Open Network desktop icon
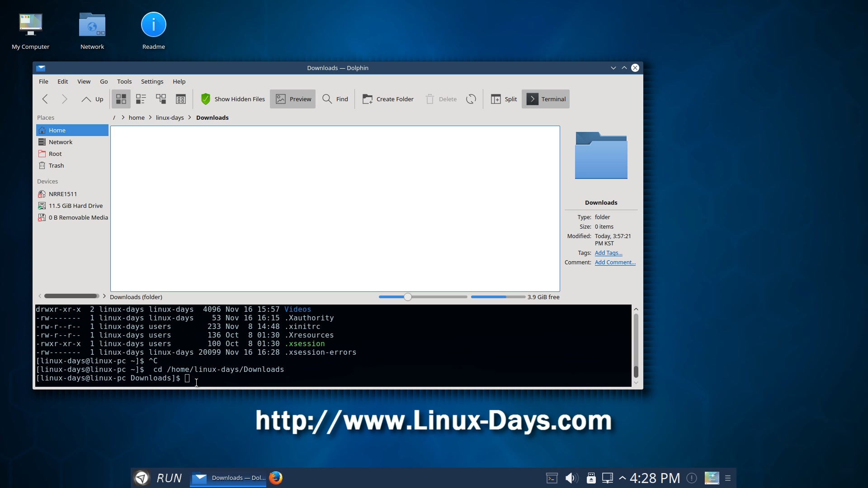The width and height of the screenshot is (868, 488). click(92, 31)
